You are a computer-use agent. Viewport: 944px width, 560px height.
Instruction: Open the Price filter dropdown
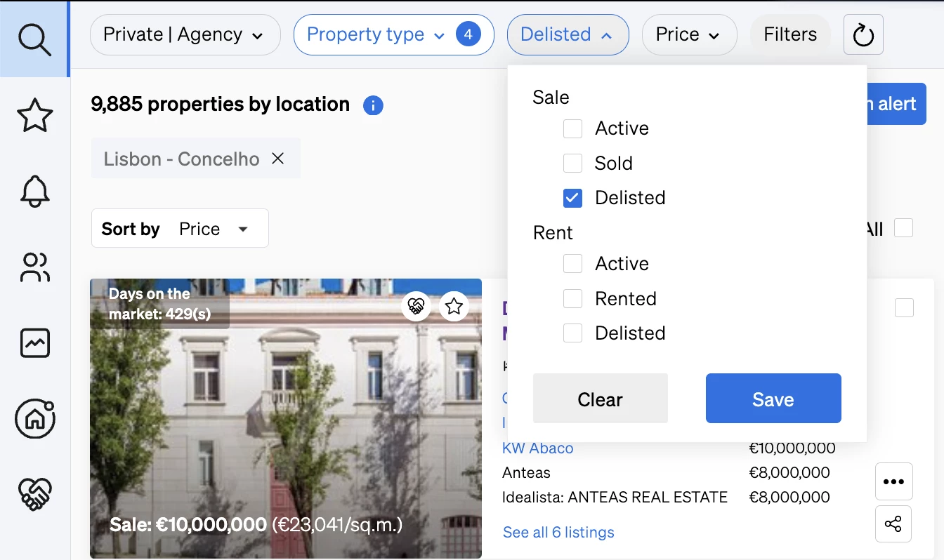pyautogui.click(x=689, y=34)
